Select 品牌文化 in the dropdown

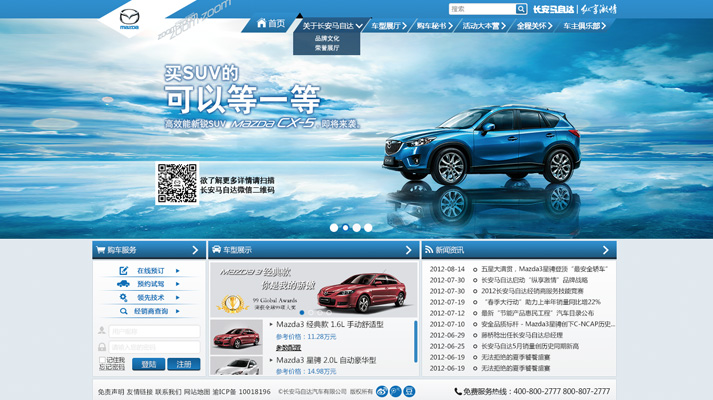[x=327, y=39]
